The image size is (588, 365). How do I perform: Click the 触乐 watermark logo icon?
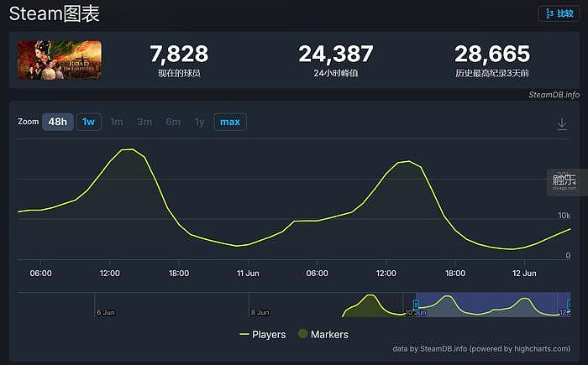point(564,182)
